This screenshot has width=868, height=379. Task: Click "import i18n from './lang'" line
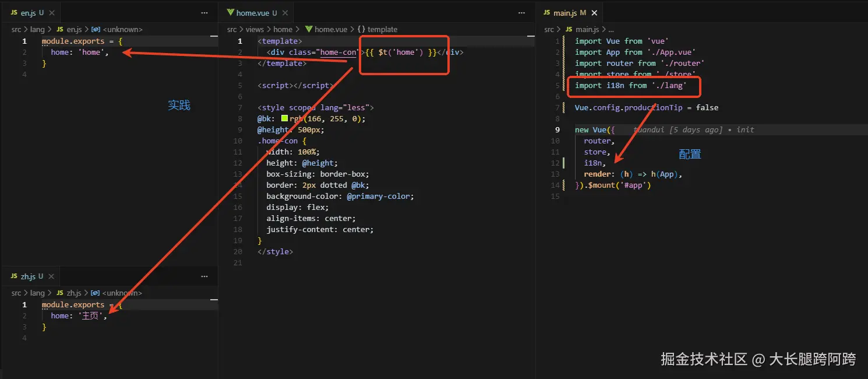631,86
